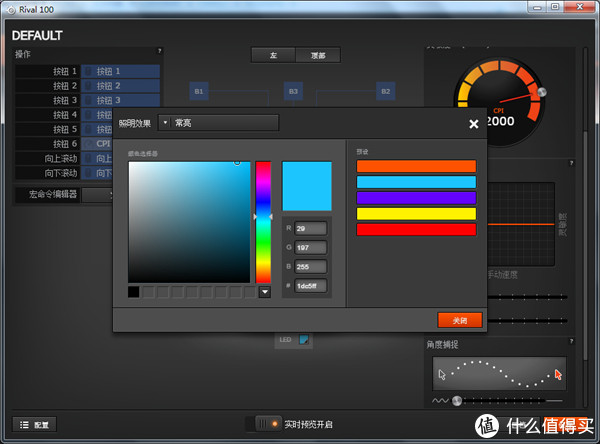Click the hex color code field
The width and height of the screenshot is (600, 444).
pyautogui.click(x=310, y=286)
